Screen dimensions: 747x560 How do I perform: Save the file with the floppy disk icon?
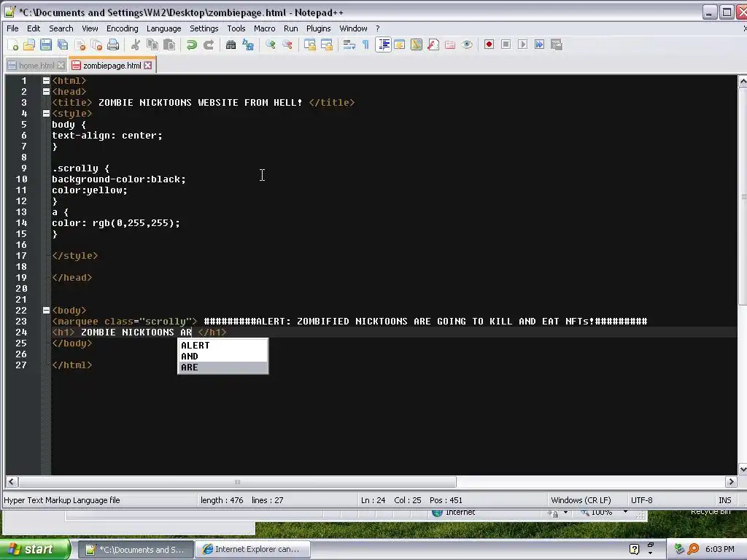tap(46, 44)
